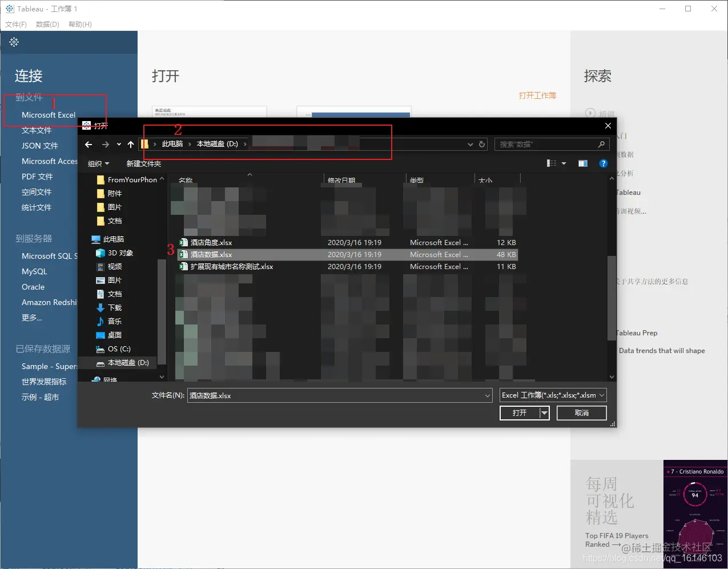Open saved data source 世界发展指标
Viewport: 728px width, 569px height.
pyautogui.click(x=44, y=382)
